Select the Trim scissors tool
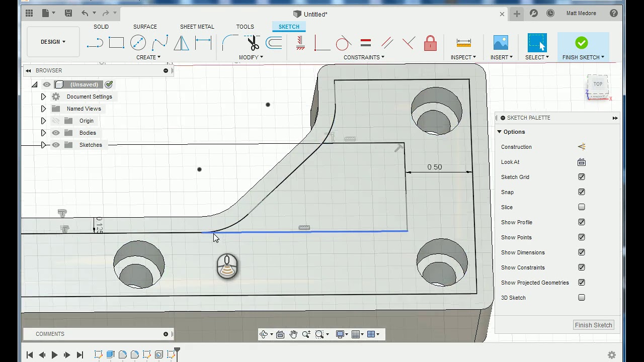 click(x=252, y=43)
